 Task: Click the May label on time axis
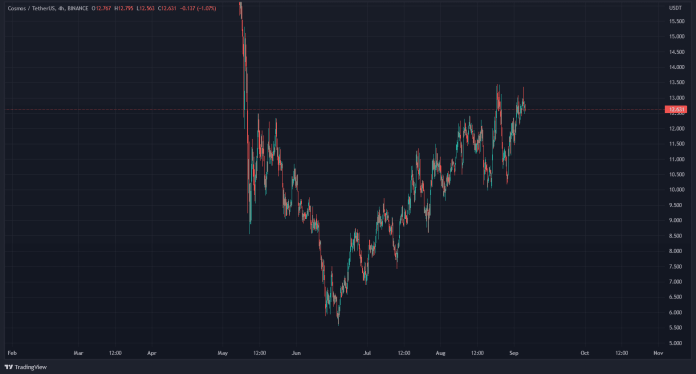[x=223, y=353]
